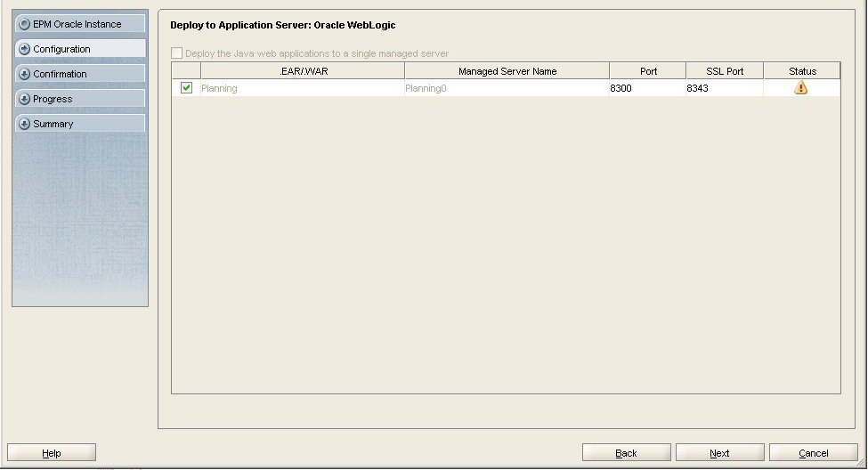Click the warning status icon for Planning

(x=801, y=87)
